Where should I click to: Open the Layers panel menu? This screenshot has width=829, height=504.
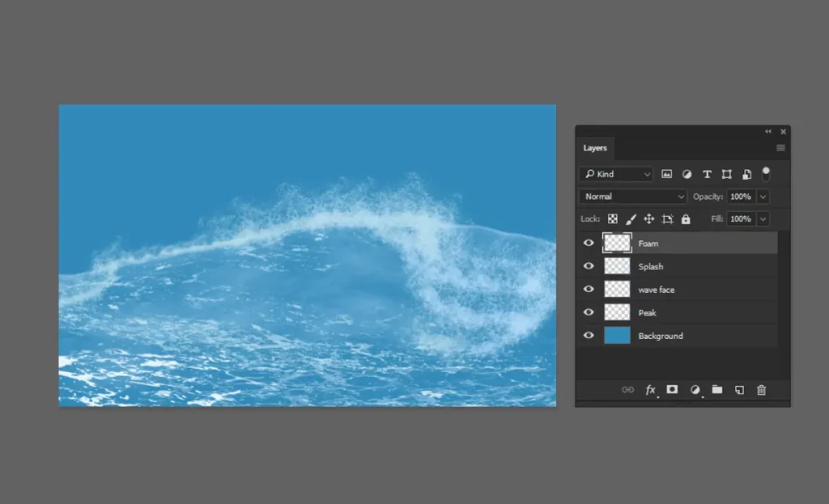click(780, 148)
